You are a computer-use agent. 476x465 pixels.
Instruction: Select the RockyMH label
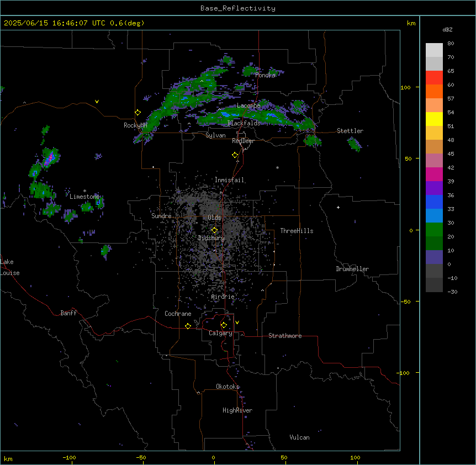(135, 125)
